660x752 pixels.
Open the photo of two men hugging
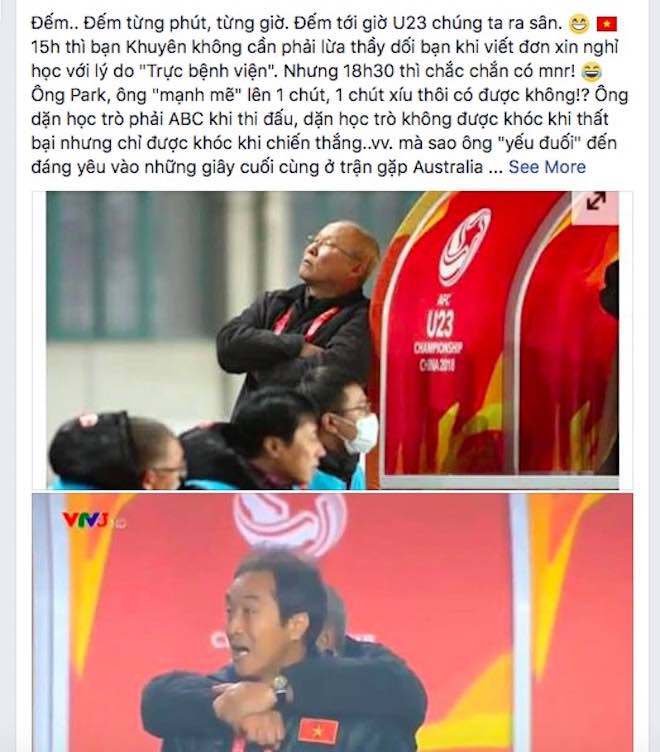(x=332, y=623)
